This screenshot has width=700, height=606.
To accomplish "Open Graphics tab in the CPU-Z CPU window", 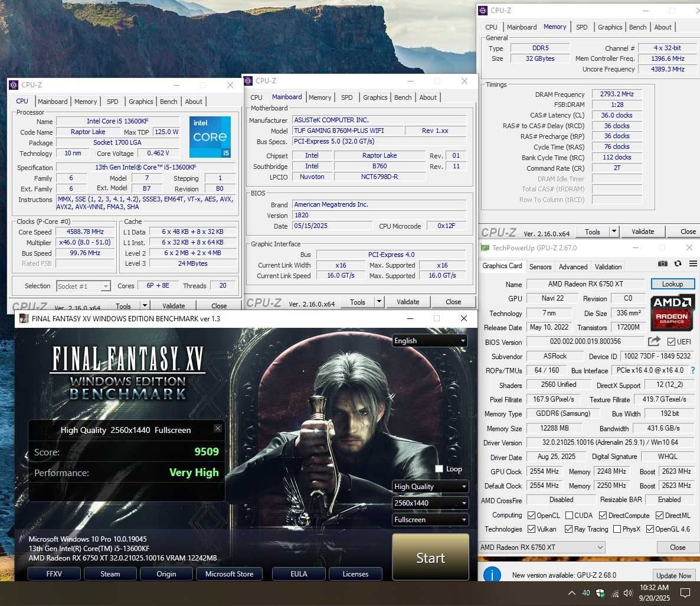I will tap(140, 102).
